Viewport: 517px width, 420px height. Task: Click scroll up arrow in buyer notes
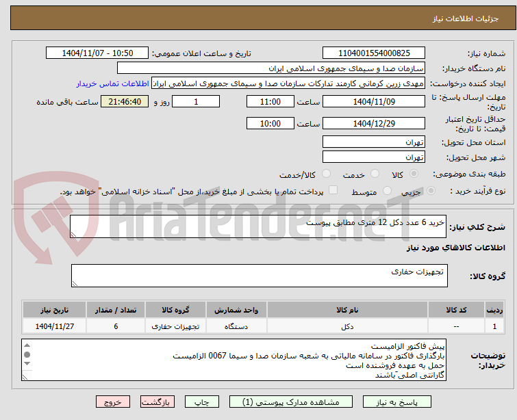pos(27,345)
